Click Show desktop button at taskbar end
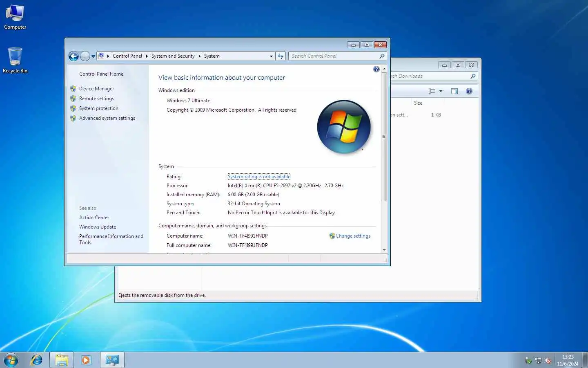Viewport: 588px width, 368px height. click(x=585, y=360)
